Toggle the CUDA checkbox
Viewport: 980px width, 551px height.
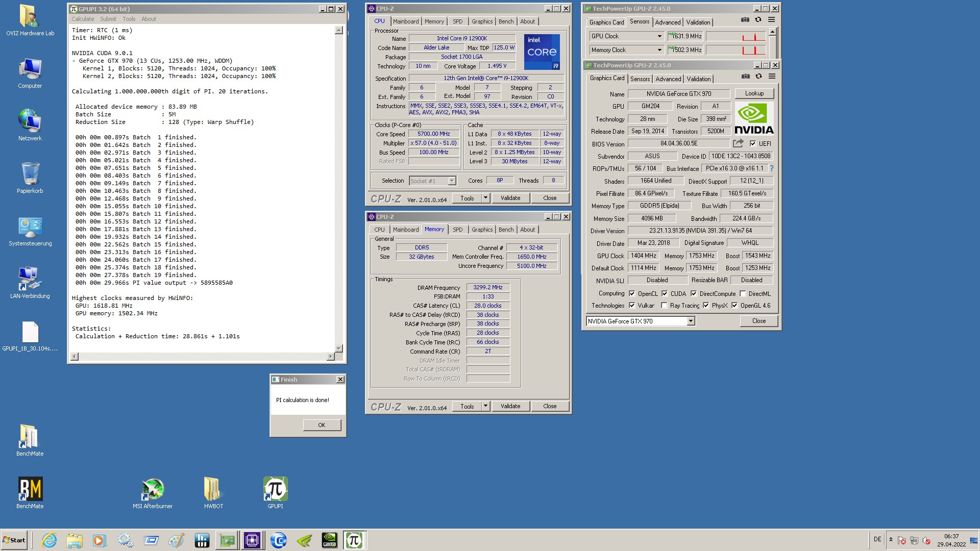click(665, 293)
